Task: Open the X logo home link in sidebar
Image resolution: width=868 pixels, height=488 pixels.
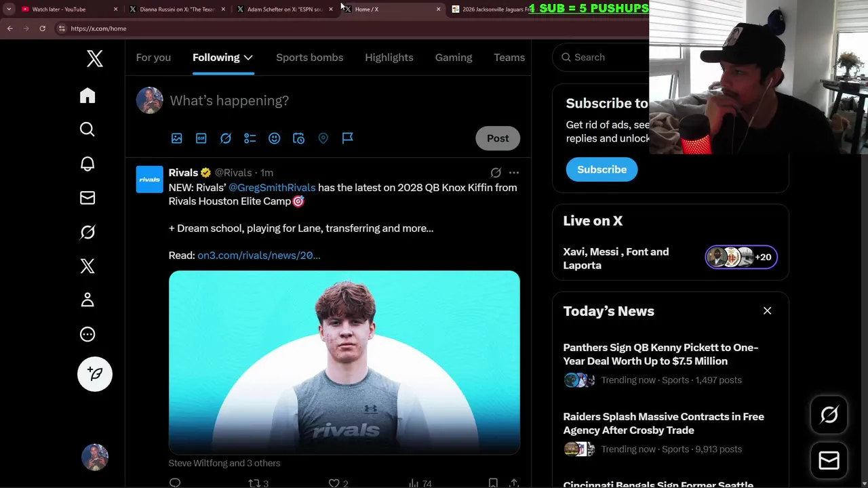Action: 95,58
